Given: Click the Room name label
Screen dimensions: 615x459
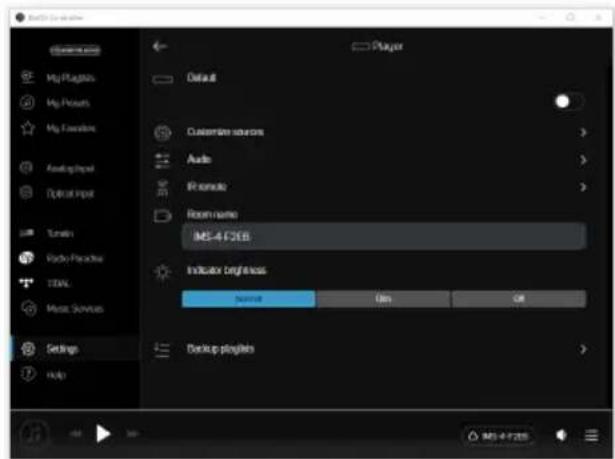Looking at the screenshot, I should click(212, 215).
